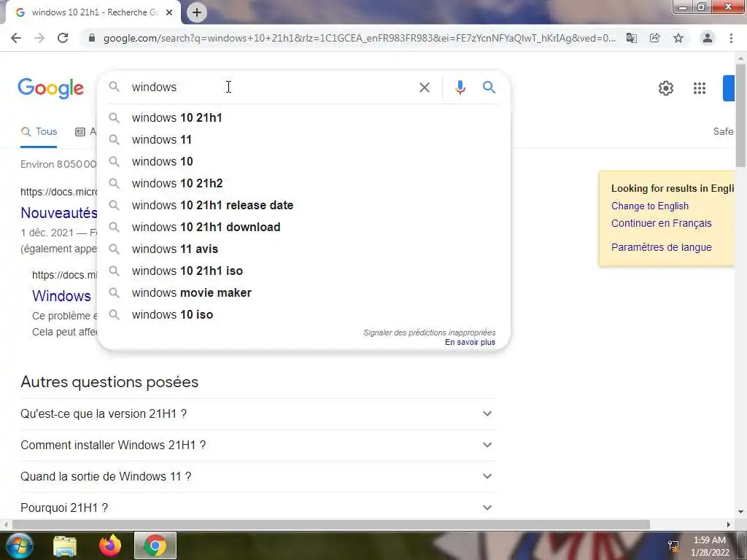Clear the search box with the X icon
Viewport: 747px width, 560px height.
point(425,87)
